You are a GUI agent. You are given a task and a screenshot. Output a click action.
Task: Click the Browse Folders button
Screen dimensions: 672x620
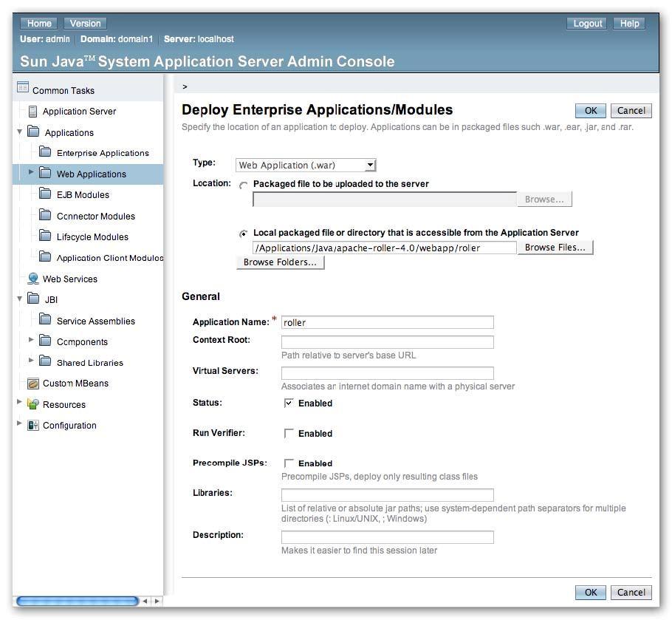[x=281, y=262]
